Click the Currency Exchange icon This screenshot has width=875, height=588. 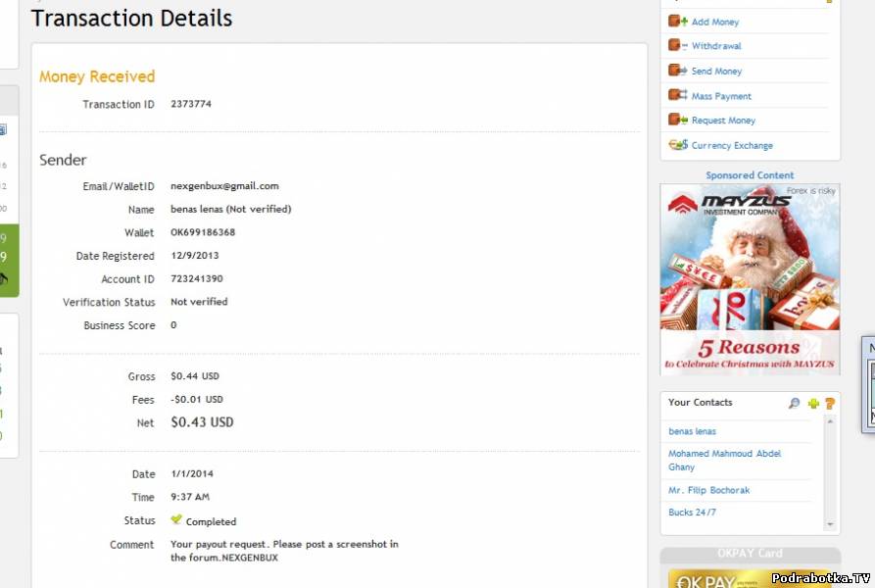click(x=677, y=145)
